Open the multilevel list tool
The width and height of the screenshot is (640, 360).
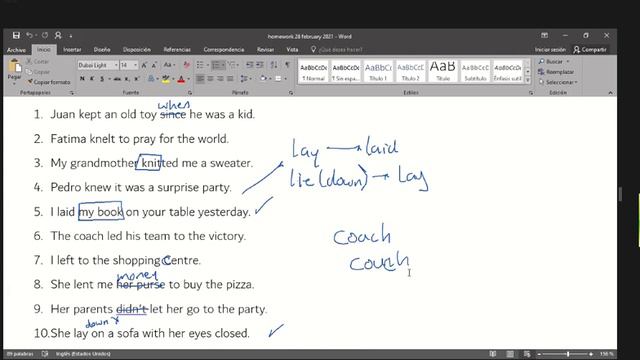pos(233,65)
